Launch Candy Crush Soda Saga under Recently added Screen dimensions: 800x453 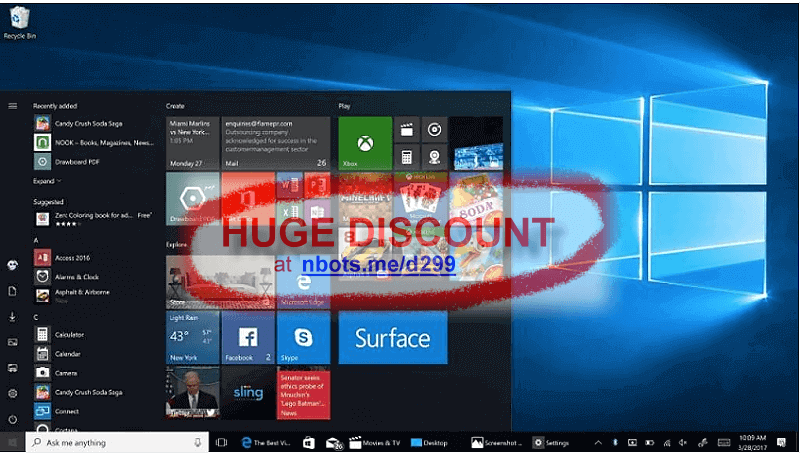[94, 123]
